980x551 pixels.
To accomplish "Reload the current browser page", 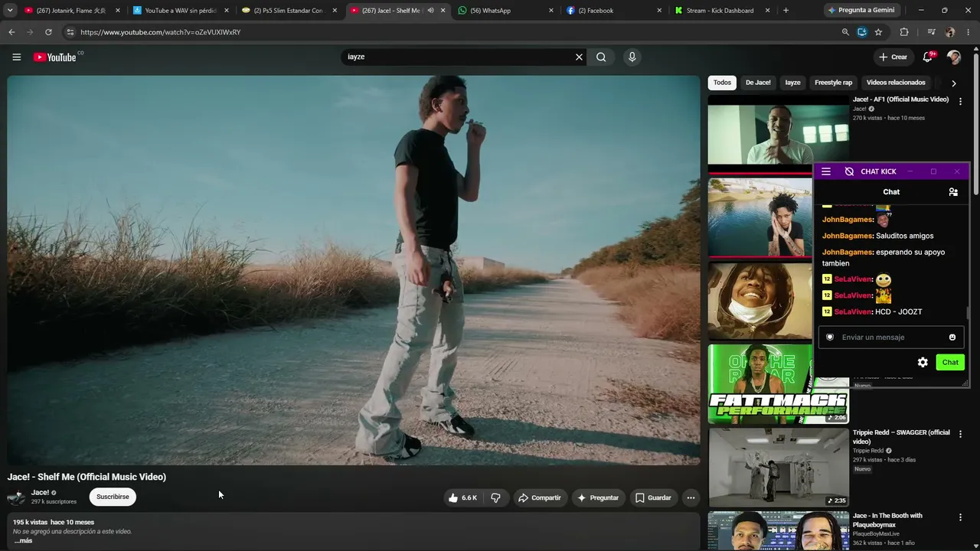I will tap(48, 32).
